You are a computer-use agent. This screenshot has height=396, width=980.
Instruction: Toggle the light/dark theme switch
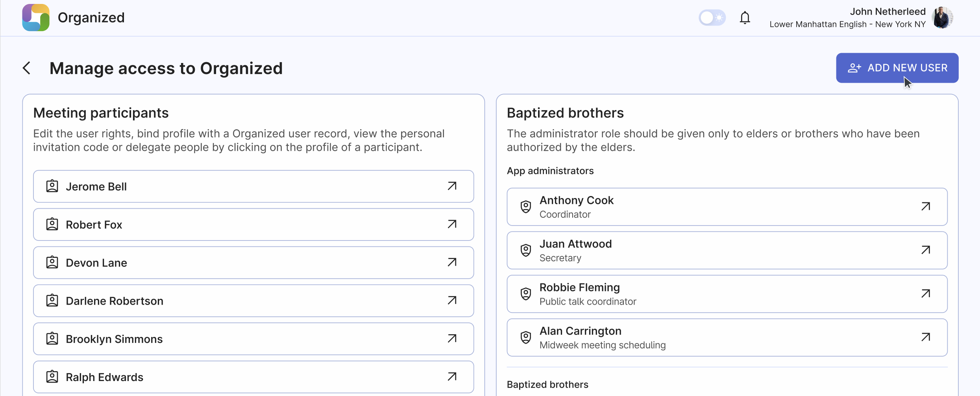click(712, 18)
